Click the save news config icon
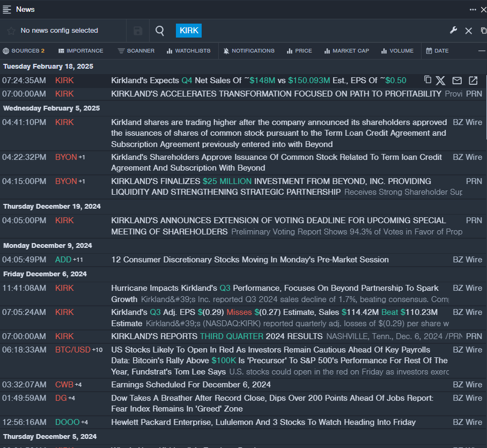 coord(138,31)
